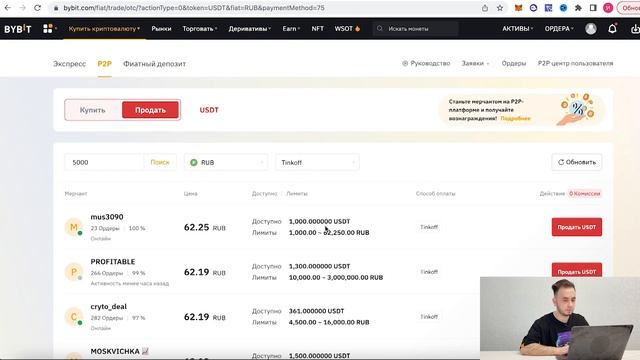
Task: Expand the АКТИВЫ menu
Action: [x=518, y=29]
